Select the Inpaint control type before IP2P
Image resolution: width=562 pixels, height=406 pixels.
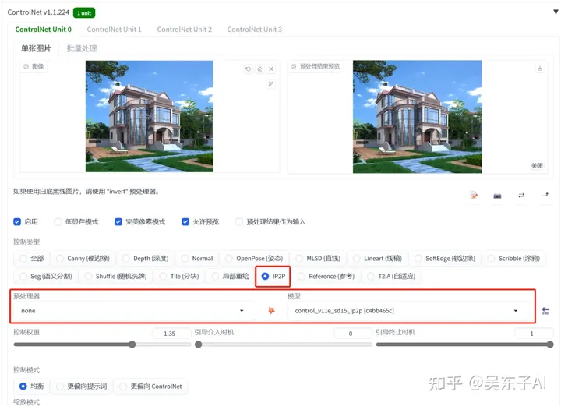[x=230, y=276]
